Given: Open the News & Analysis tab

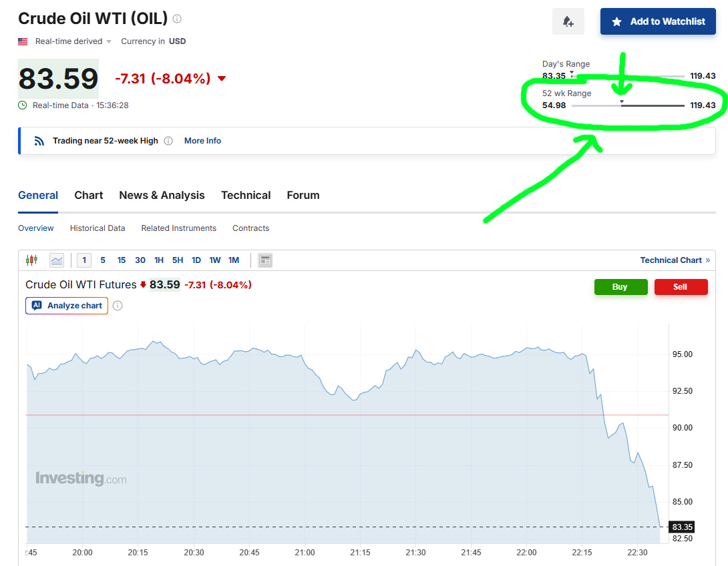Looking at the screenshot, I should point(162,196).
